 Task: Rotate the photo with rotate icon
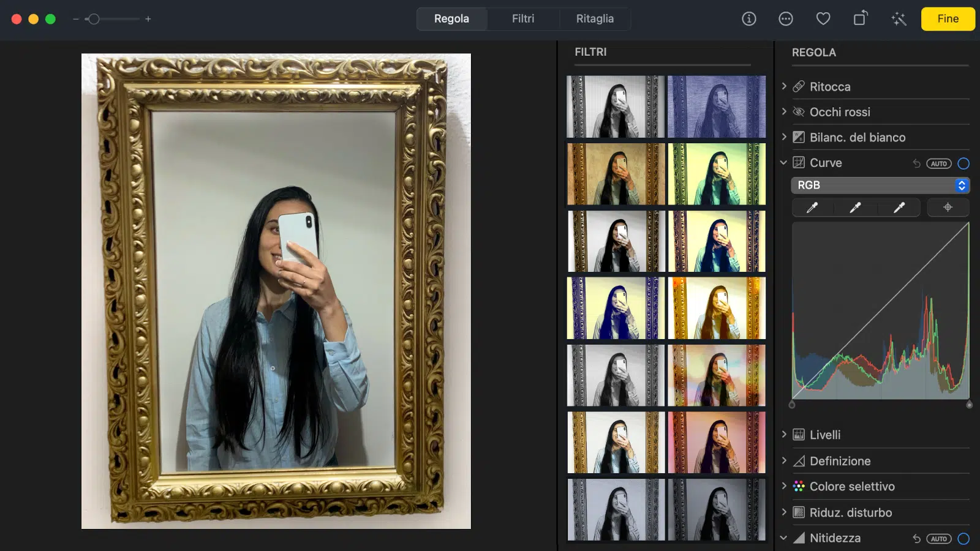pos(861,18)
